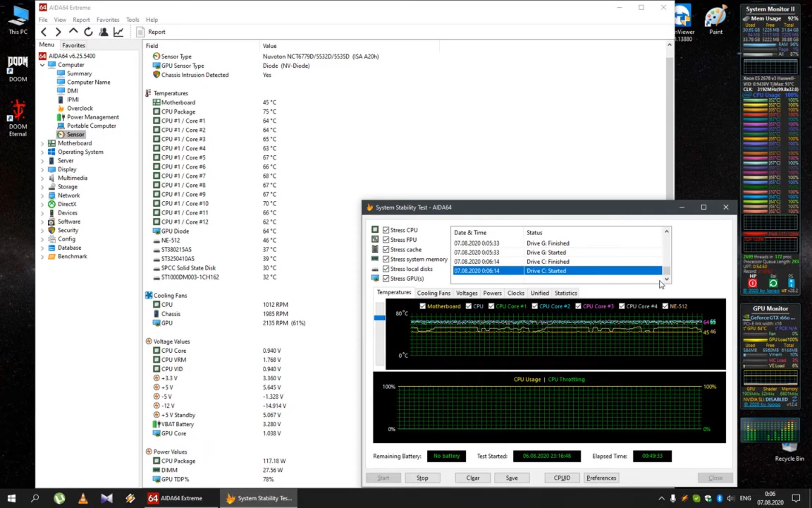Open the notification center icon
Viewport: 812px width, 508px height.
pos(796,498)
